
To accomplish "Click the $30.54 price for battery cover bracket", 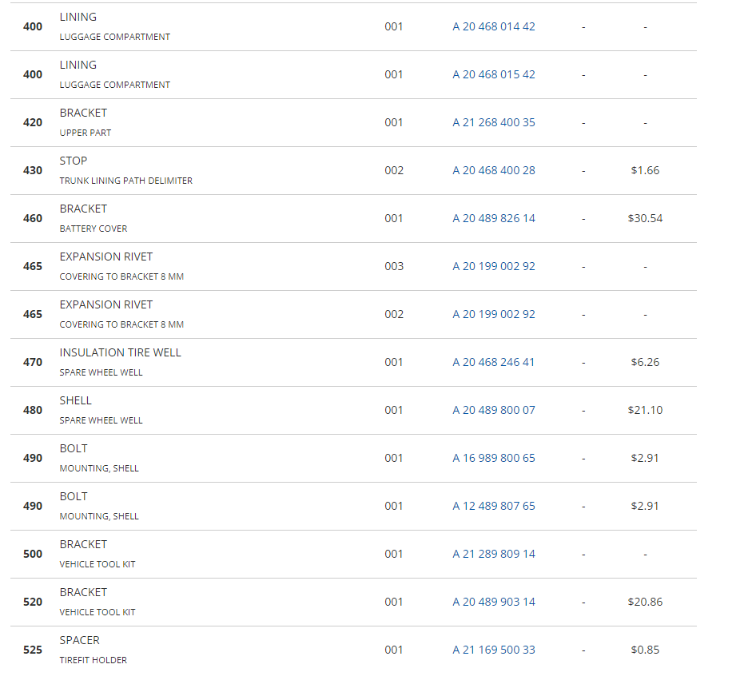I will pos(645,218).
